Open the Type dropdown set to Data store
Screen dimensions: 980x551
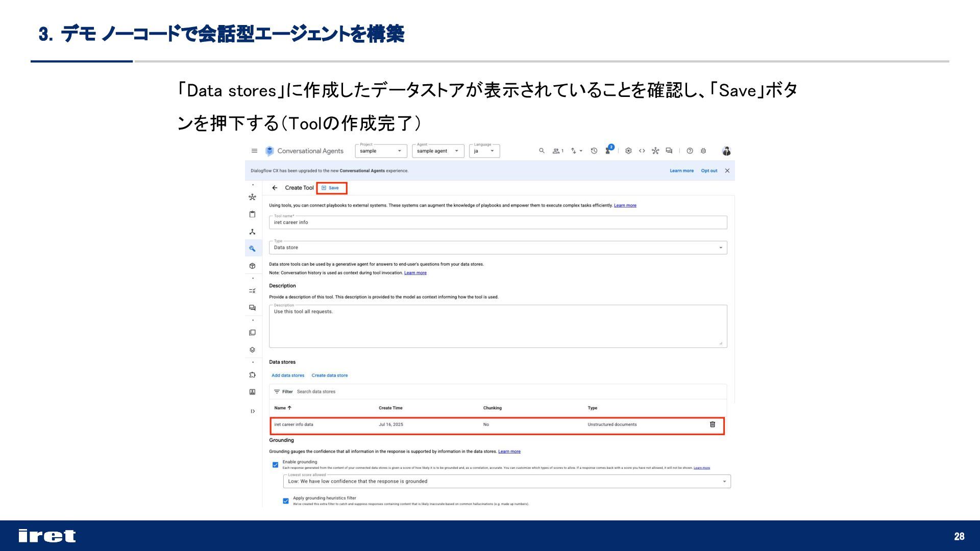click(x=498, y=247)
